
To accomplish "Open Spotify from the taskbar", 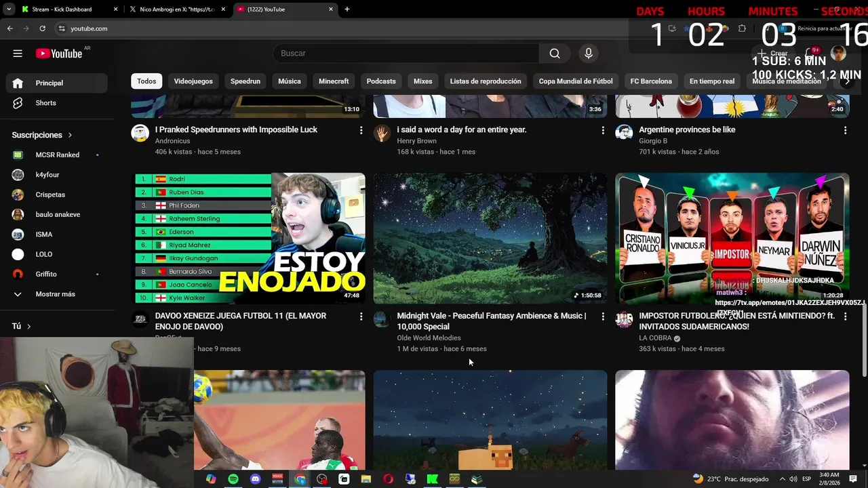I will point(233,479).
